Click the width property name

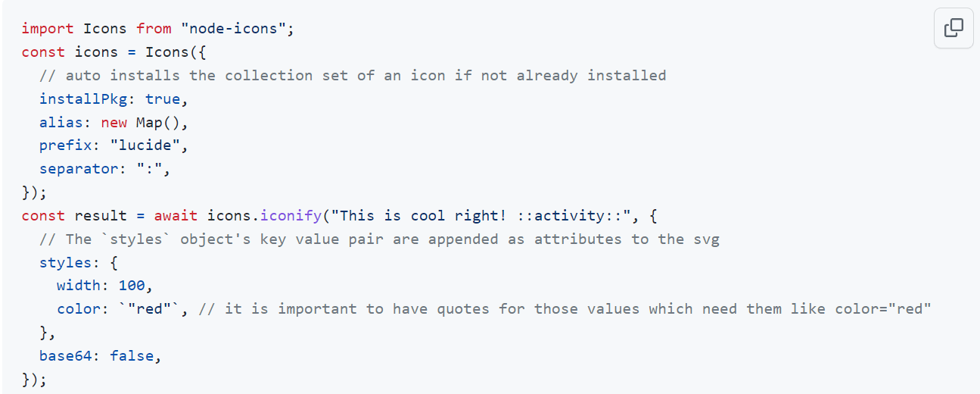pos(79,286)
